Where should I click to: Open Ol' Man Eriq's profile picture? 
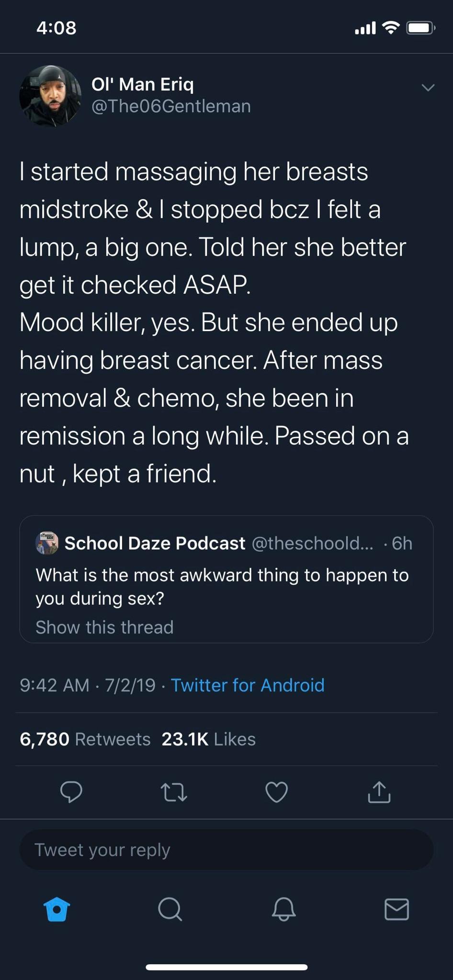[51, 95]
